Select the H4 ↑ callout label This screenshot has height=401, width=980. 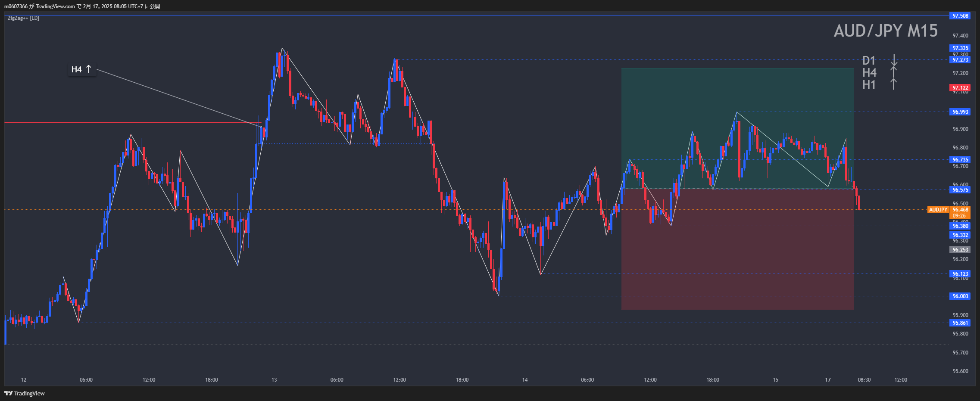coord(81,69)
